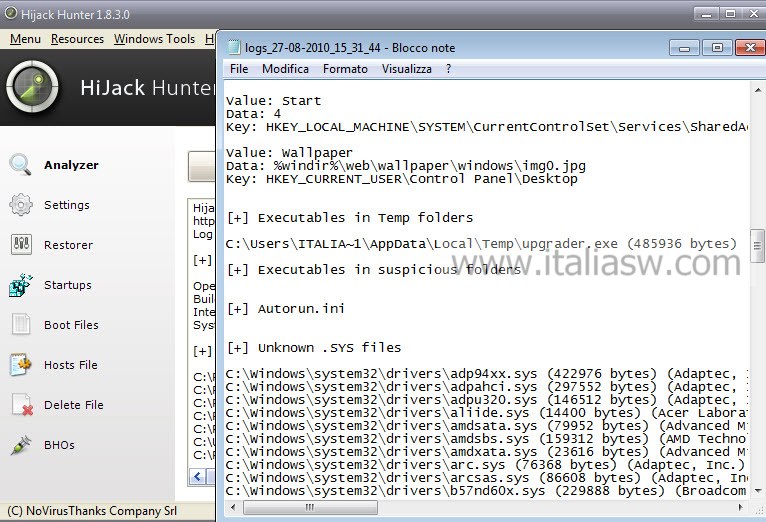Open the BHOs section
Image resolution: width=766 pixels, height=522 pixels.
[x=59, y=445]
